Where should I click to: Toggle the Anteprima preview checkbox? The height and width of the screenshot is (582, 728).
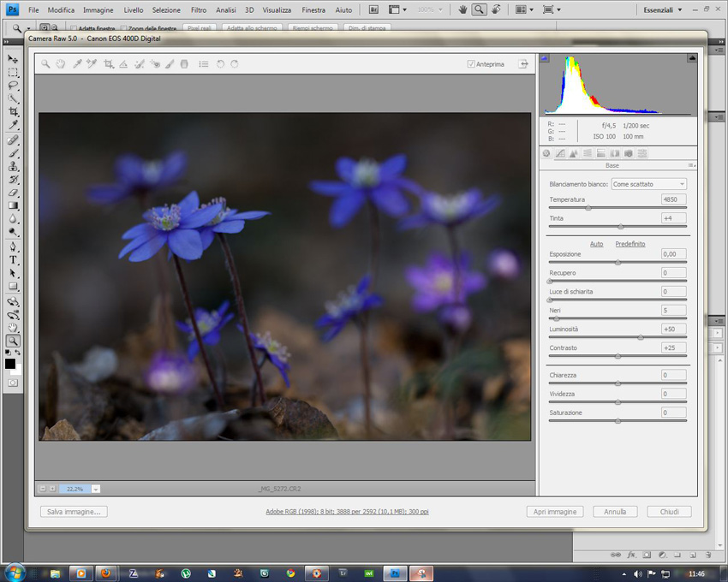coord(471,64)
